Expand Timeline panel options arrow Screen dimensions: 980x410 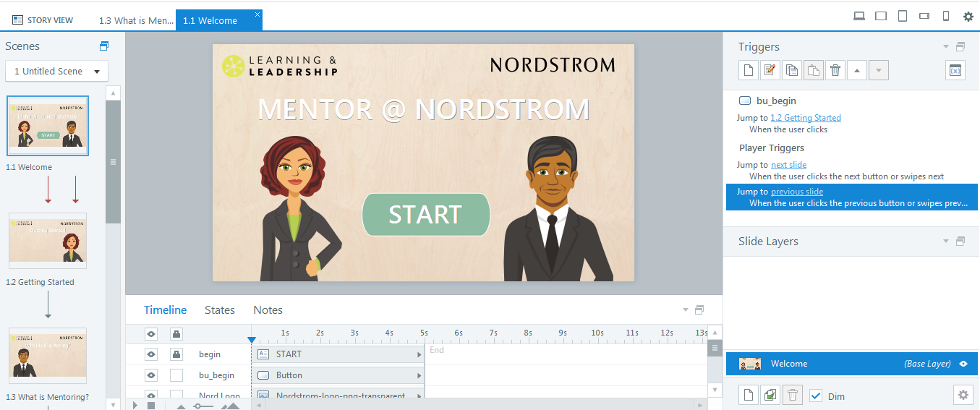(x=686, y=309)
